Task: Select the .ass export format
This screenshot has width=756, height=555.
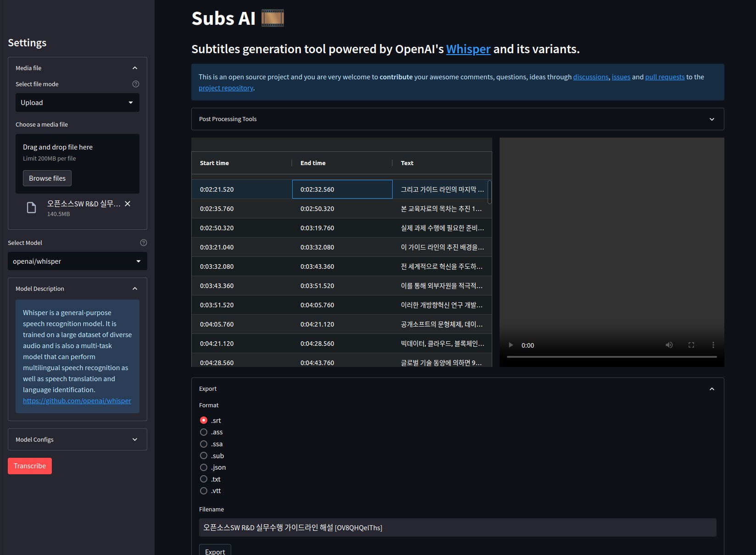Action: pyautogui.click(x=204, y=432)
